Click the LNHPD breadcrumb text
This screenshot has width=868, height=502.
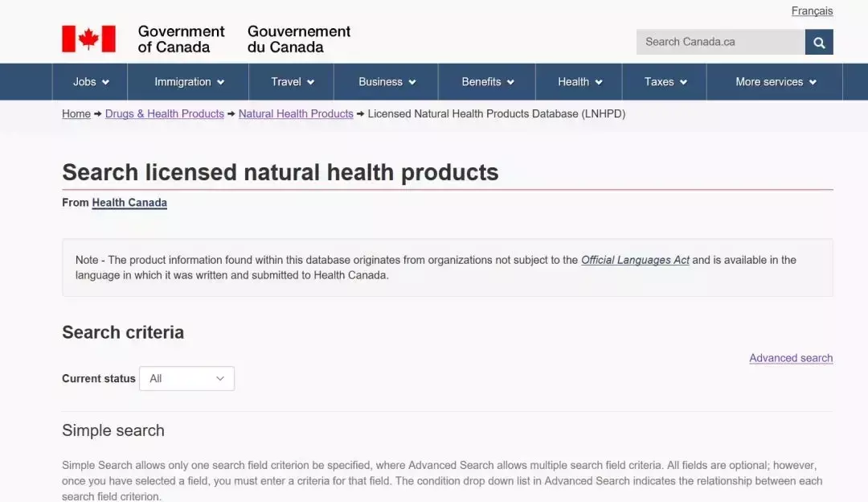[x=497, y=114]
